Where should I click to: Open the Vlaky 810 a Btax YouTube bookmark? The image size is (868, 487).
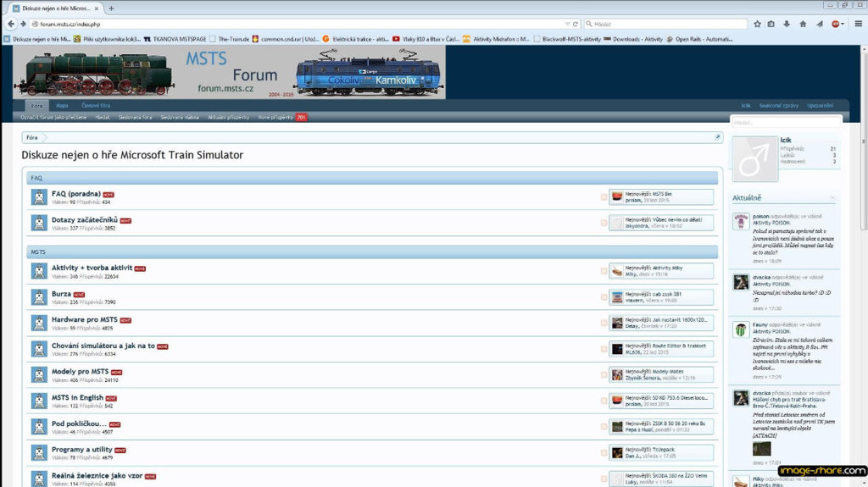426,39
